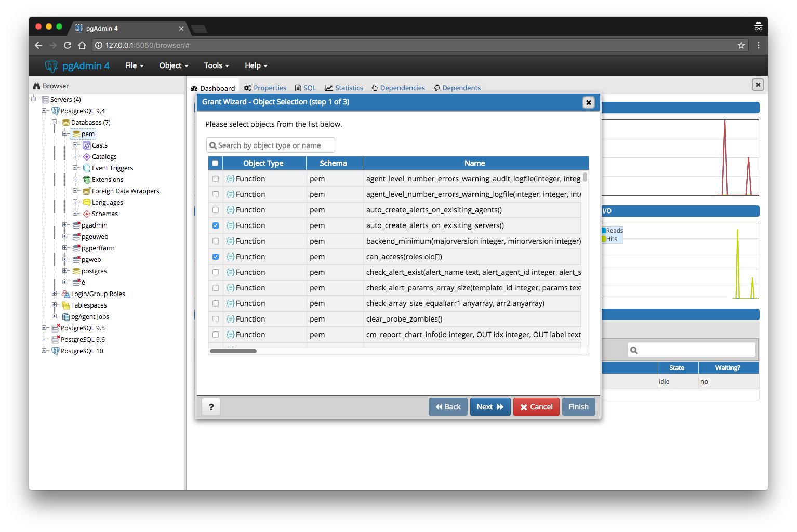Click the browser reload icon
The image size is (797, 532).
pos(68,45)
